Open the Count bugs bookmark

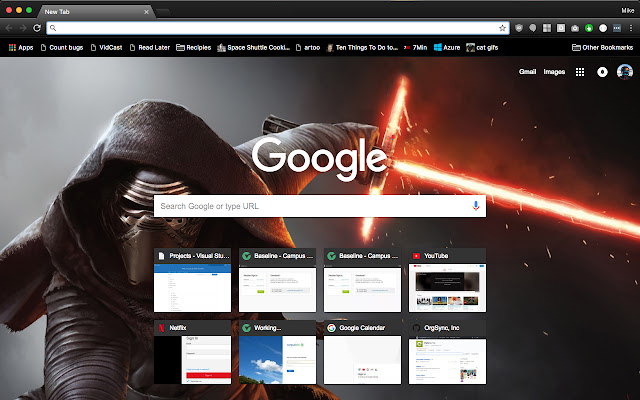click(x=62, y=47)
